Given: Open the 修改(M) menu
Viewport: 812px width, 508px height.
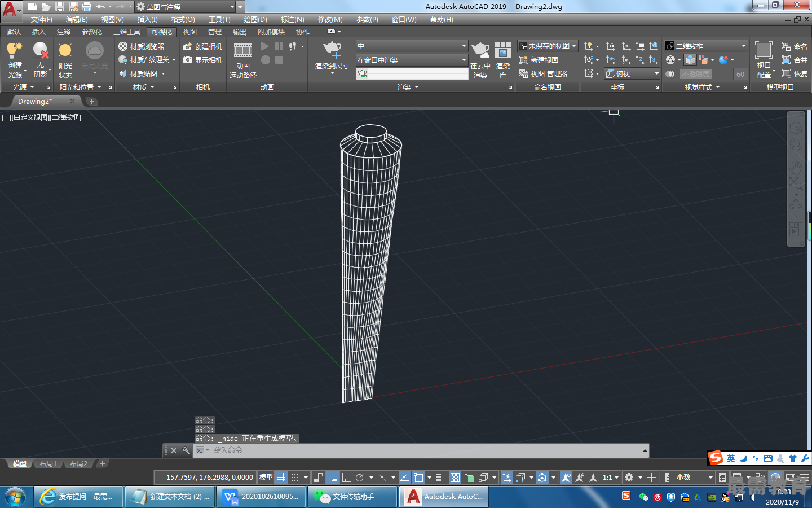Looking at the screenshot, I should 330,20.
